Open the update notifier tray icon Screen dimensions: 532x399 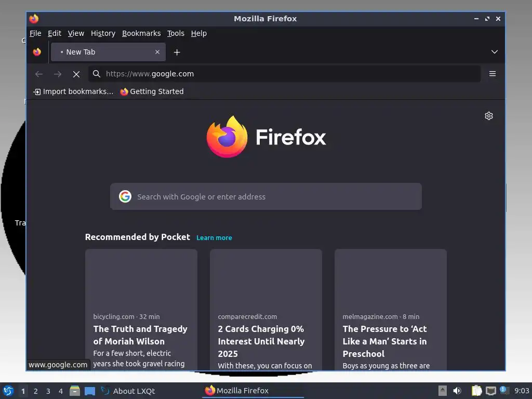click(x=504, y=390)
